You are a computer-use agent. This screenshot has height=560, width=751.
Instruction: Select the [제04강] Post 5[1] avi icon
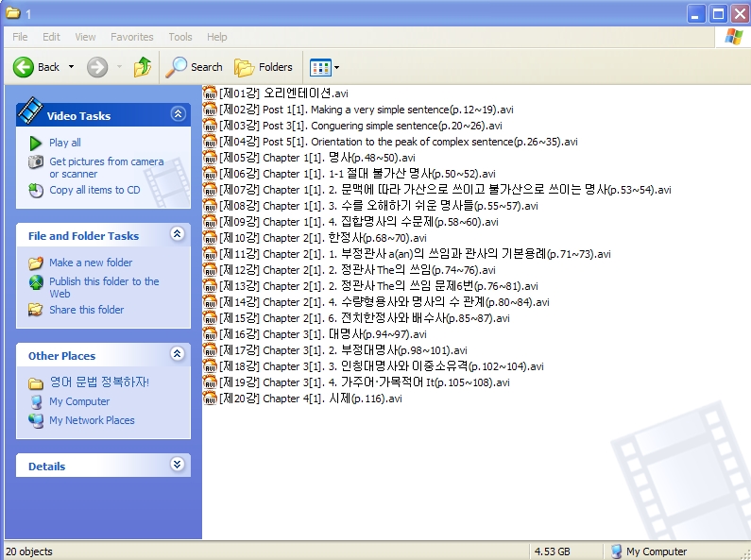pos(210,141)
